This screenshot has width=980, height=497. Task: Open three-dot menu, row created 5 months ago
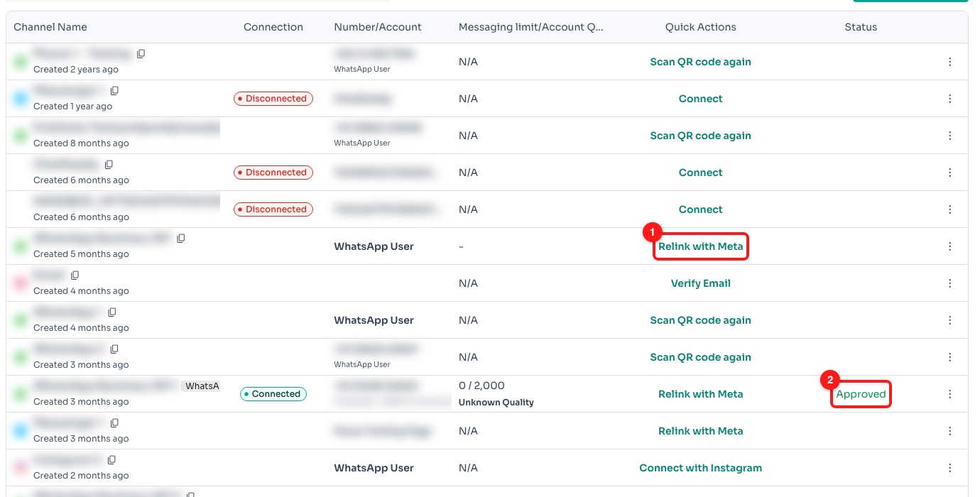pos(950,246)
